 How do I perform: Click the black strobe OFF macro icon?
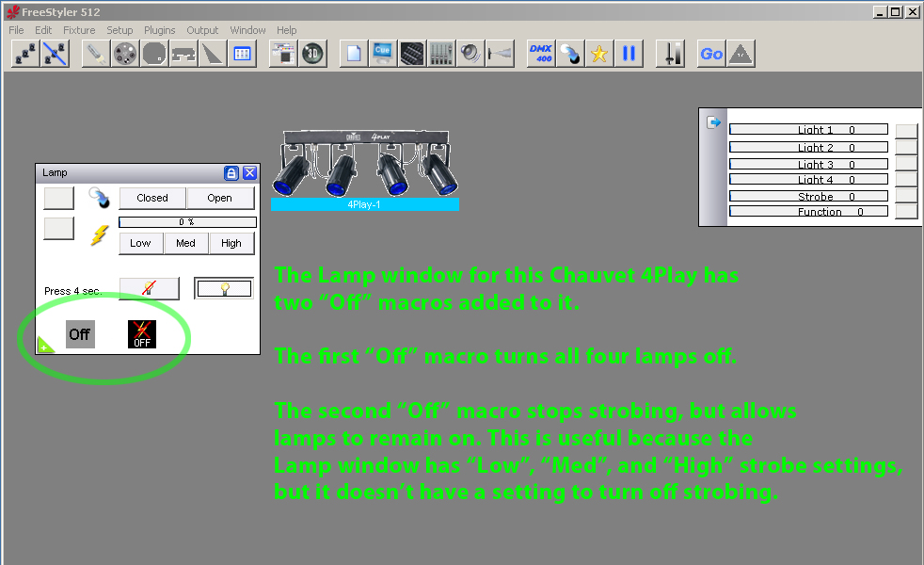[142, 334]
